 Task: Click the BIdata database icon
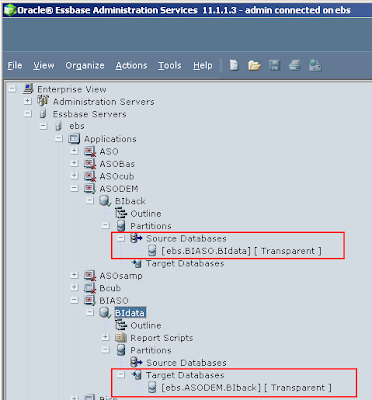point(105,313)
